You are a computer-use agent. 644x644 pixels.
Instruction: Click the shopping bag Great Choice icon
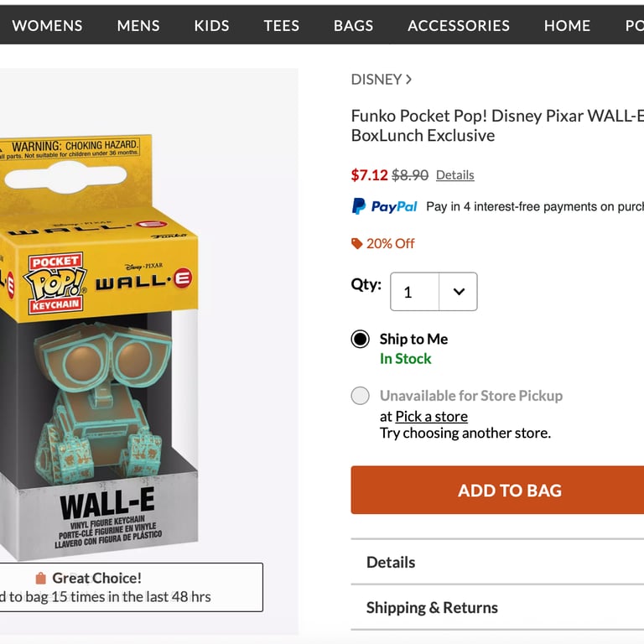point(40,579)
